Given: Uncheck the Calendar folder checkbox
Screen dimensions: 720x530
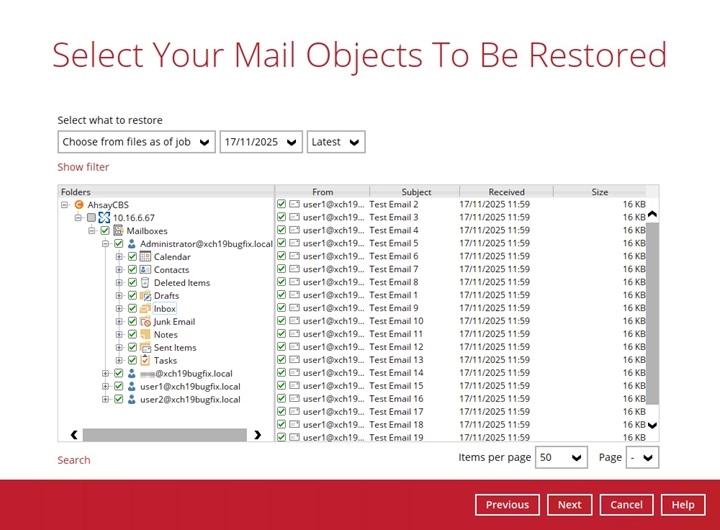Looking at the screenshot, I should tap(132, 256).
